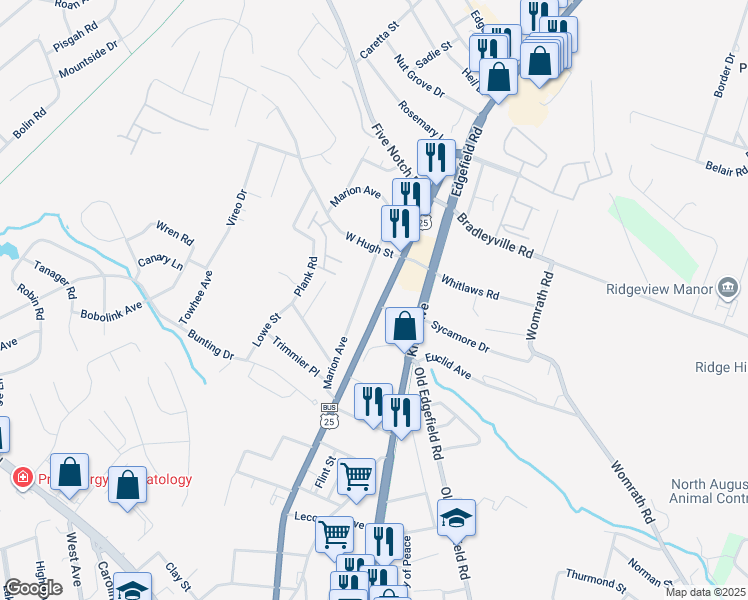Image resolution: width=748 pixels, height=600 pixels.
Task: Click the North Augusta Animal Control label
Action: click(x=708, y=491)
